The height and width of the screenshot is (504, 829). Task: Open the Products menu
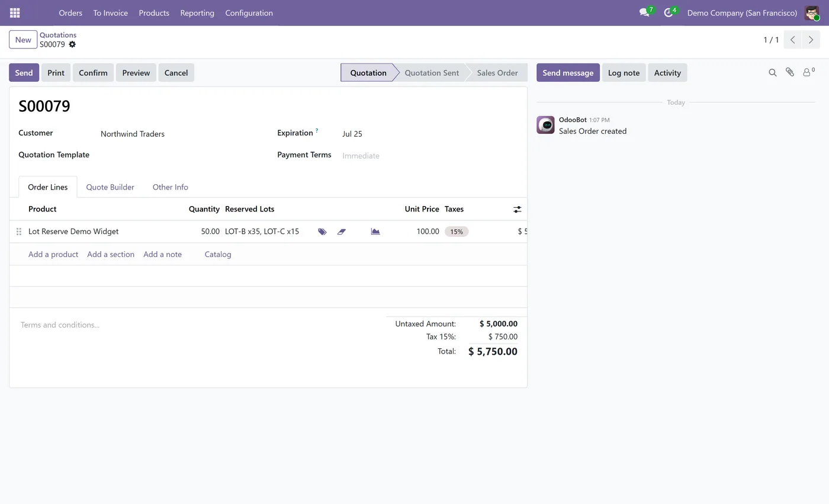click(154, 12)
